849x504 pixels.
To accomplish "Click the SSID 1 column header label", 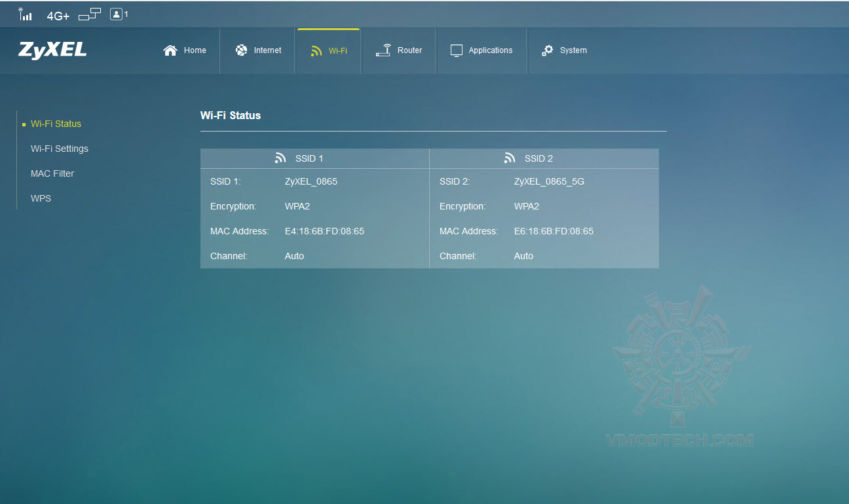I will click(309, 158).
